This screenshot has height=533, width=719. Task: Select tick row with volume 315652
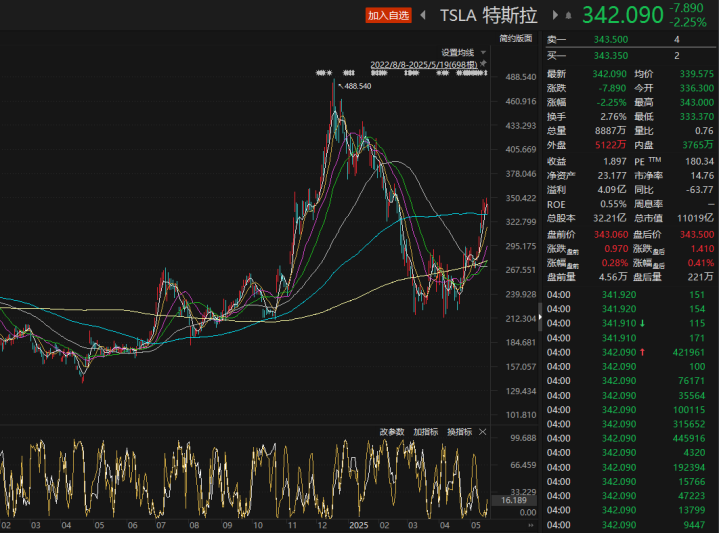[628, 424]
